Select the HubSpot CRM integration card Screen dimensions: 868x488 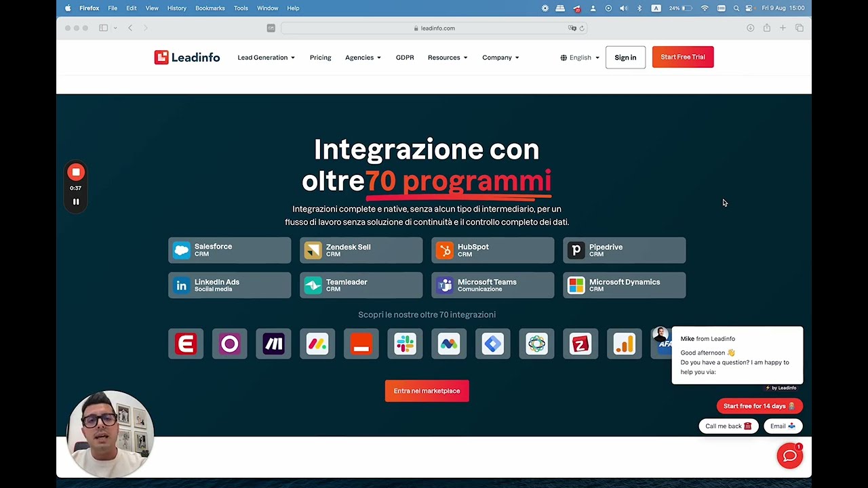point(492,250)
